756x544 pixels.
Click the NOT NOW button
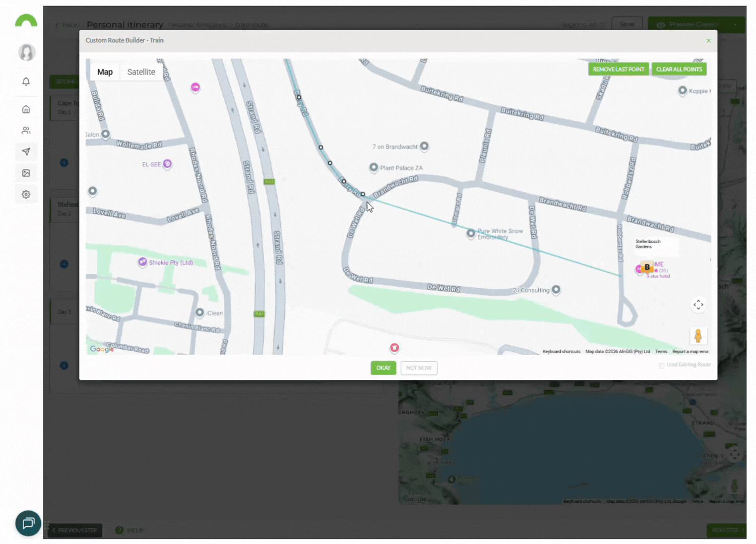point(419,368)
